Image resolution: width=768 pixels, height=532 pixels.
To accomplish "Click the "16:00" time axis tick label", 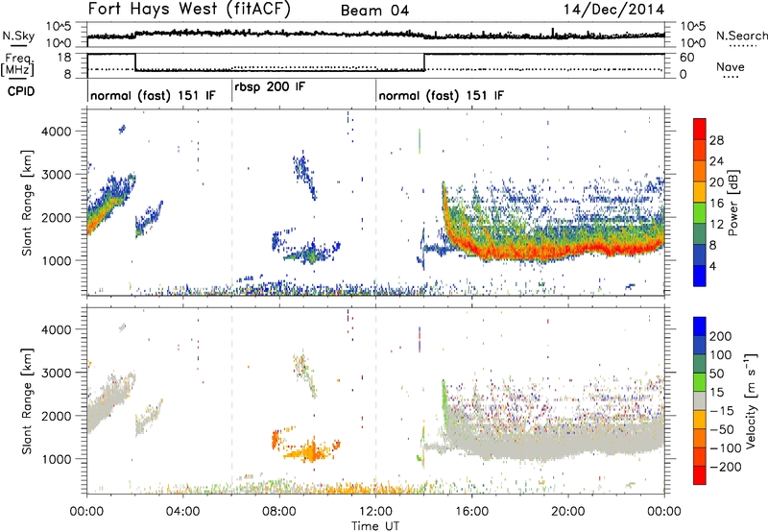I will [471, 512].
